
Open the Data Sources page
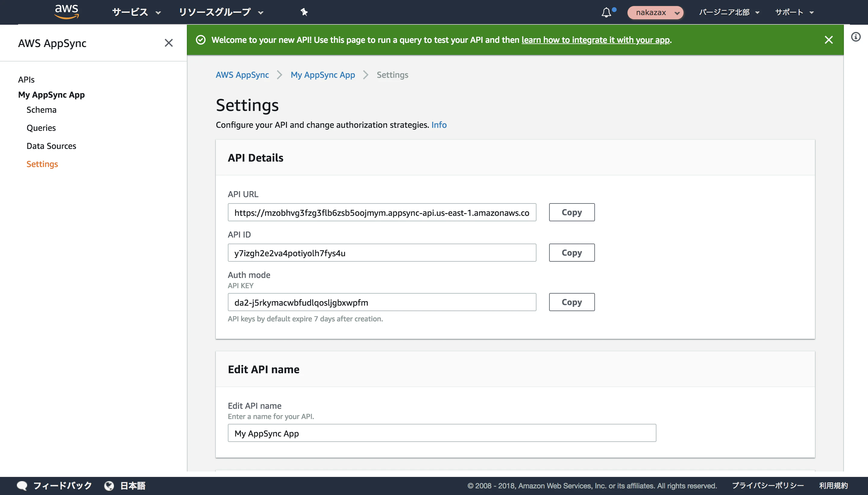[x=51, y=146]
